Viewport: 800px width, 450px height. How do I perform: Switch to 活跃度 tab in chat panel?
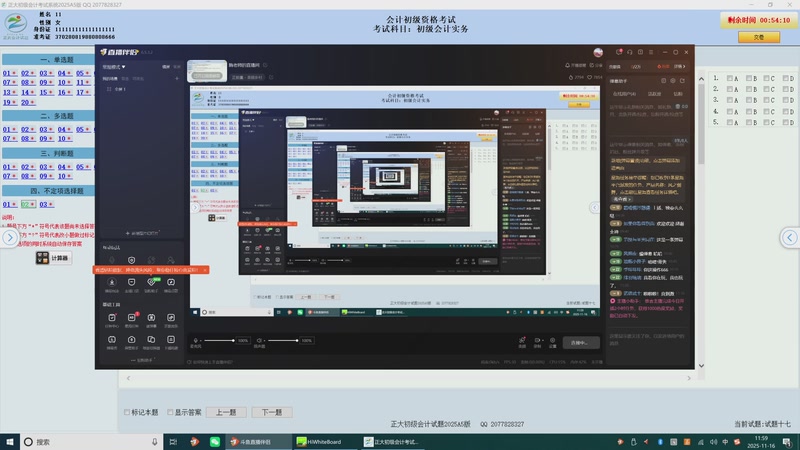point(655,94)
